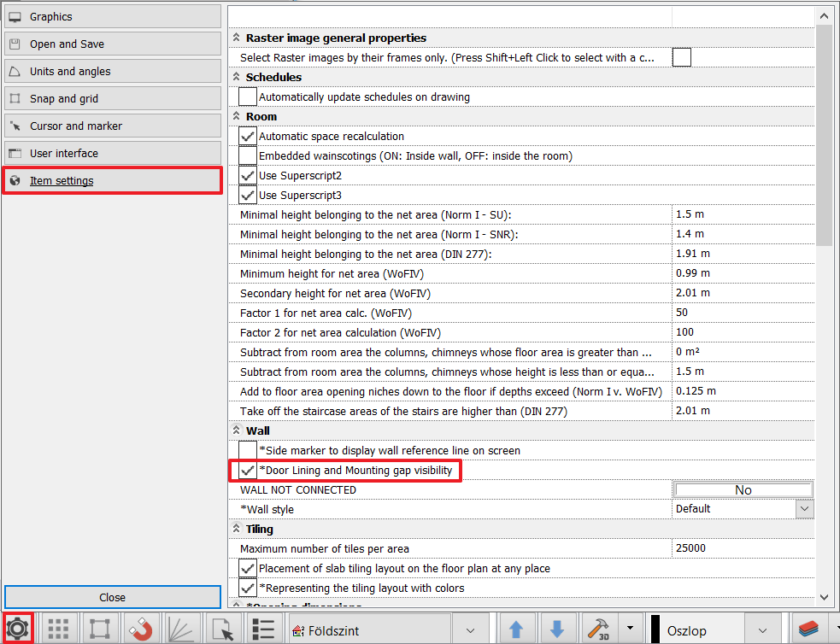840x644 pixels.
Task: Click the Close button
Action: point(112,597)
